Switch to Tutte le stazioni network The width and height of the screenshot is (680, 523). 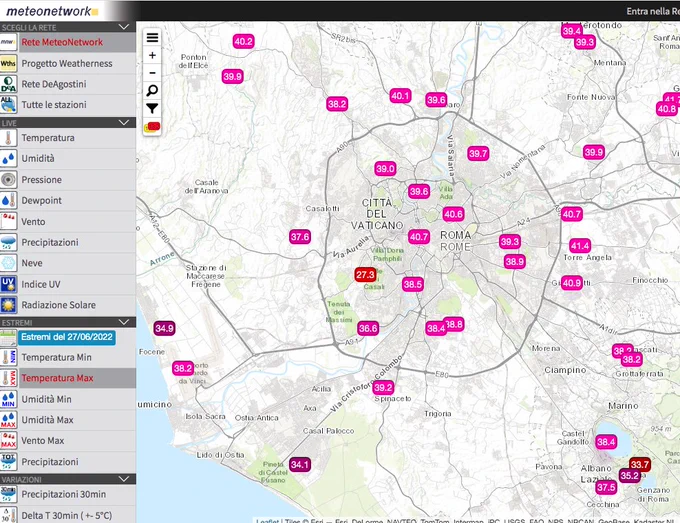[x=68, y=105]
